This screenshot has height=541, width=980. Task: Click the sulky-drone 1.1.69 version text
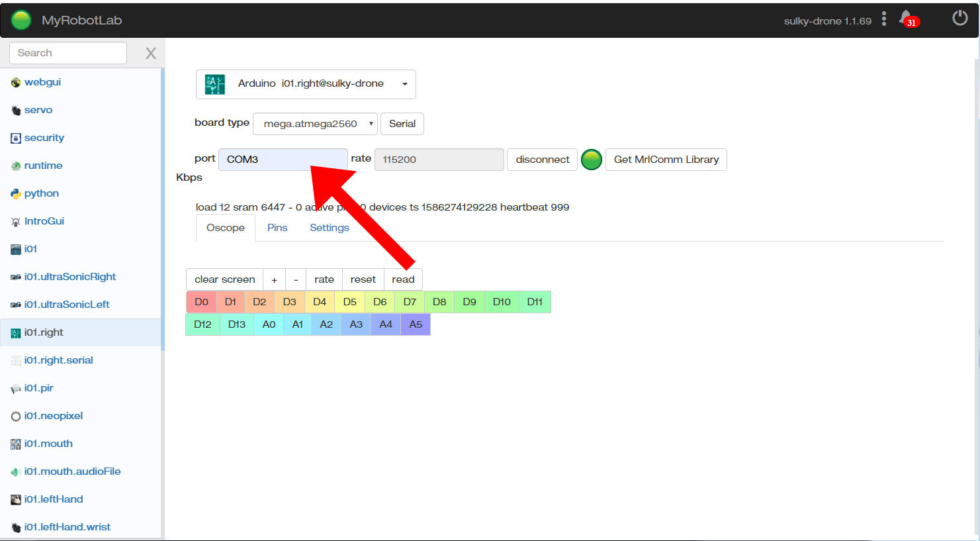click(828, 21)
